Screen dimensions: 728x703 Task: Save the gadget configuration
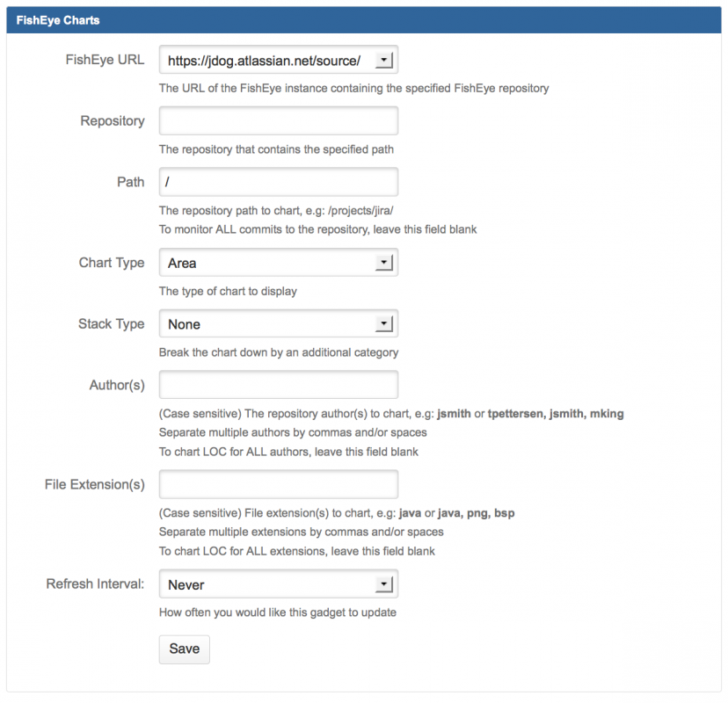(184, 649)
